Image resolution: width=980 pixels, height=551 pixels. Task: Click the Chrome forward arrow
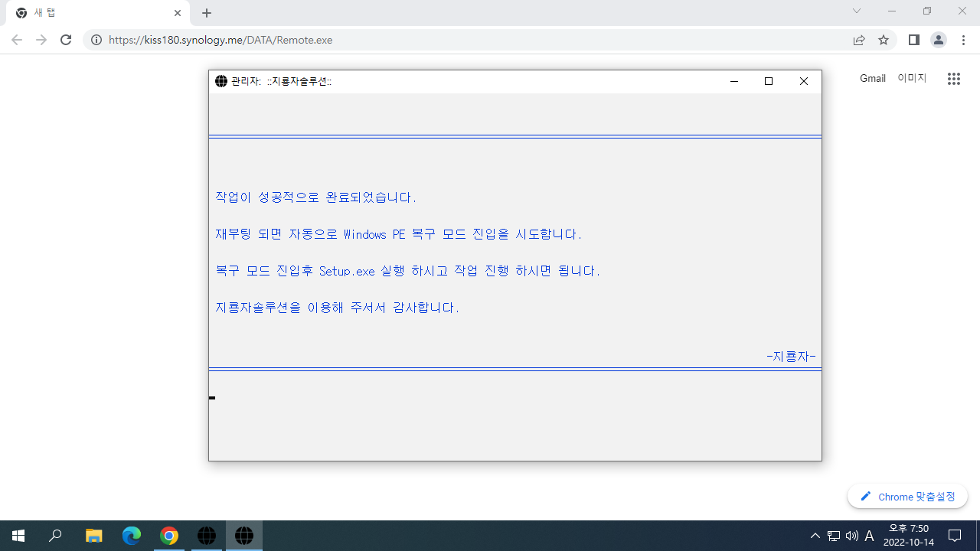coord(41,40)
